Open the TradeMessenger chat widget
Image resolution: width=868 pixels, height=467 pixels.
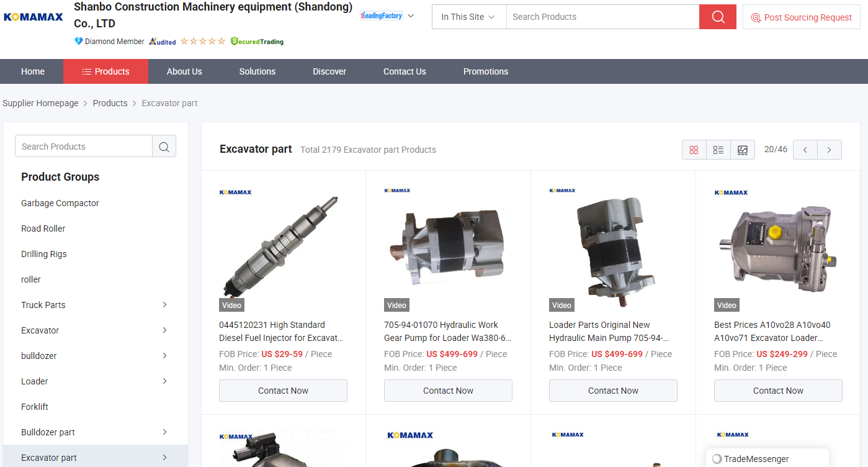click(767, 459)
